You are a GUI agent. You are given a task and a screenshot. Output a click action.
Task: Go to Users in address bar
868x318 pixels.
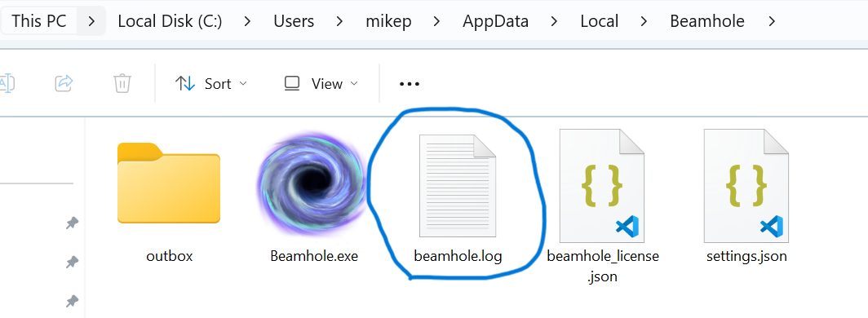294,21
